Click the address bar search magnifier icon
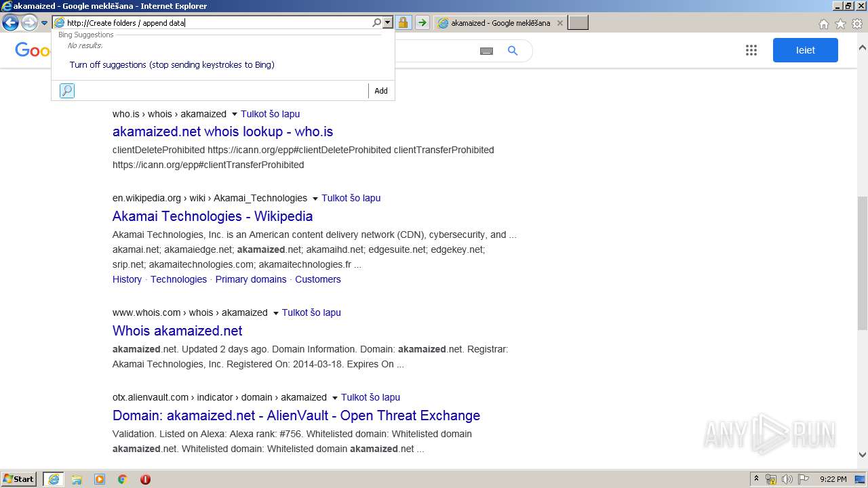 pyautogui.click(x=377, y=22)
